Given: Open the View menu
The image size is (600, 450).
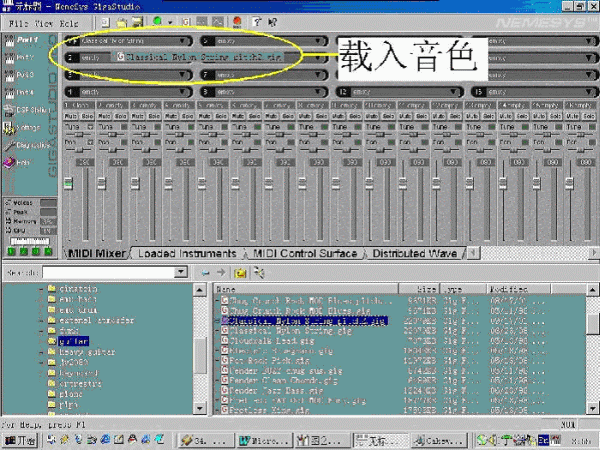Looking at the screenshot, I should (x=44, y=24).
